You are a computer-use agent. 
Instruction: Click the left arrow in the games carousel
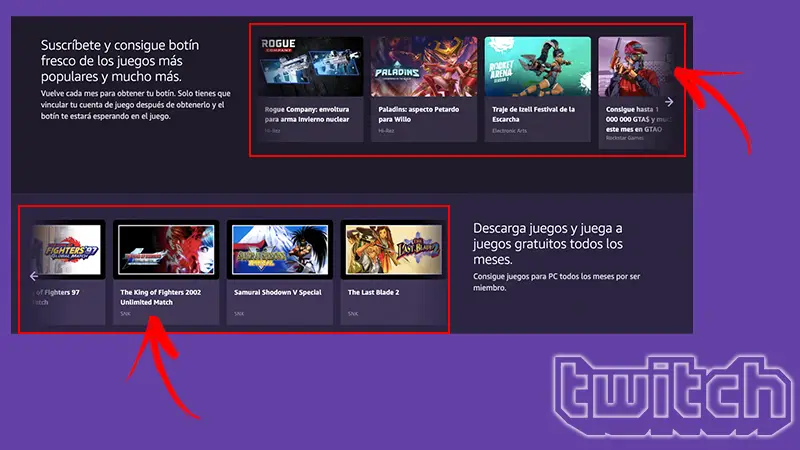34,276
